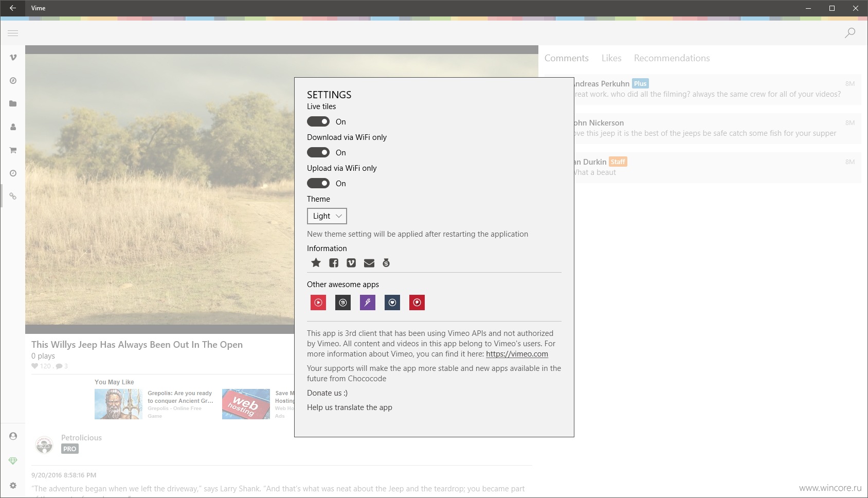Open the settings gear icon in the sidebar
The height and width of the screenshot is (498, 868).
pyautogui.click(x=13, y=485)
